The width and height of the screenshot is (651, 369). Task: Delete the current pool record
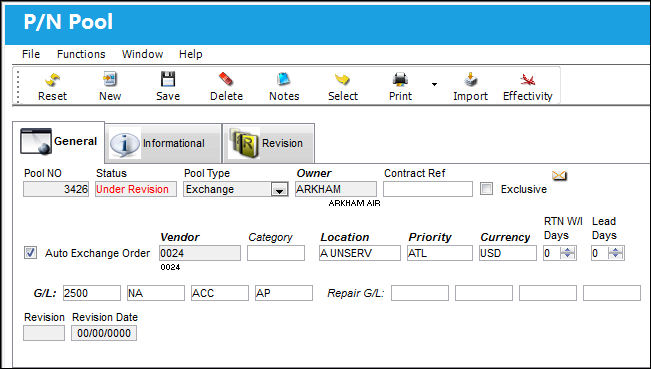pos(226,79)
